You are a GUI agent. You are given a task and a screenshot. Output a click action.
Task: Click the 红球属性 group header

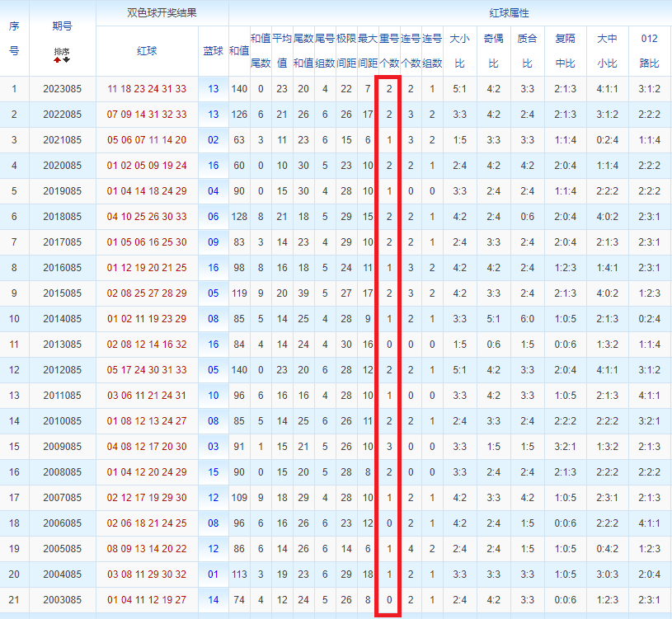click(509, 13)
